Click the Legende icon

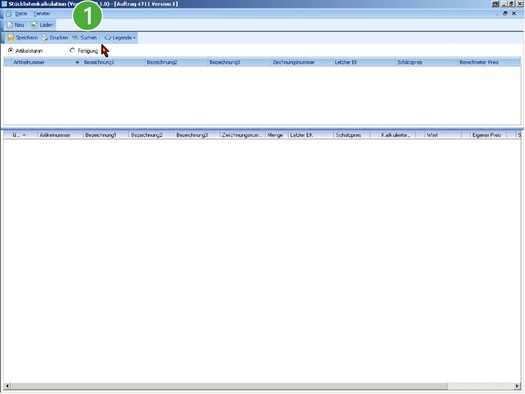click(108, 38)
